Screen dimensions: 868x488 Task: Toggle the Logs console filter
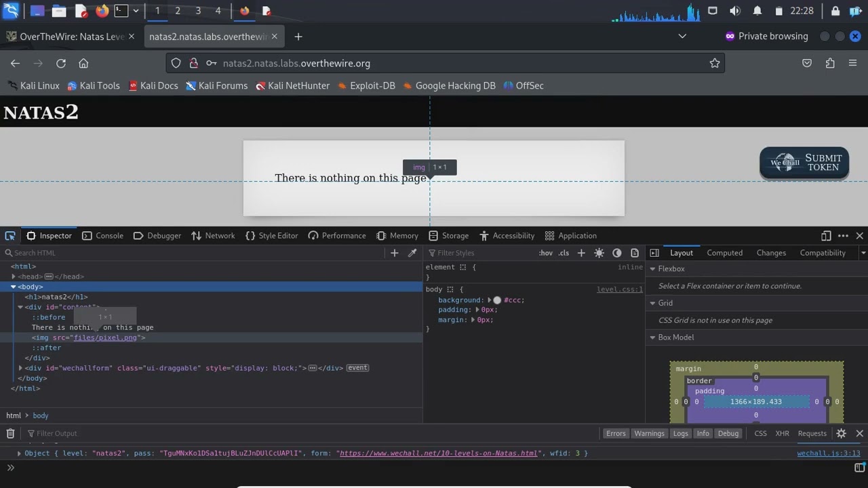pos(680,434)
